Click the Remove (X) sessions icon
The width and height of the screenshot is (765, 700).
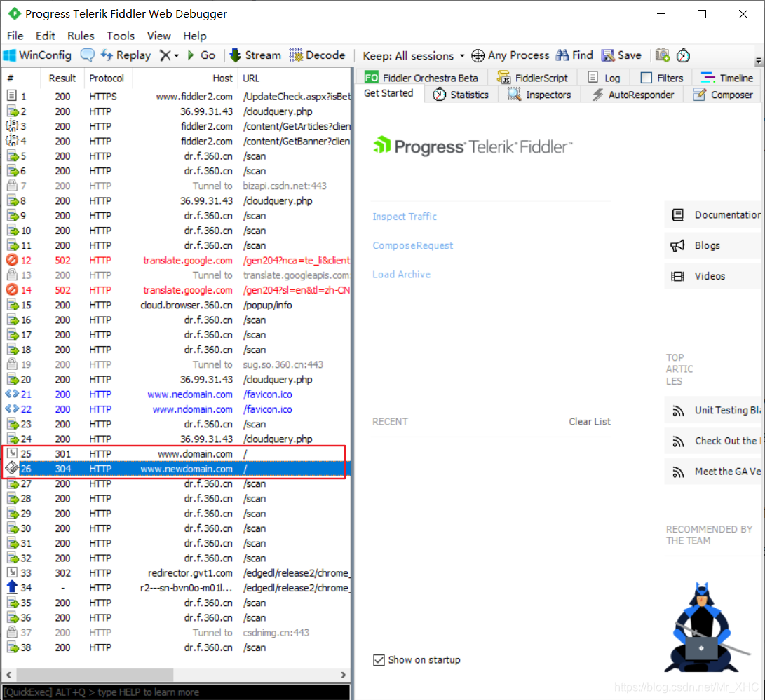(165, 55)
